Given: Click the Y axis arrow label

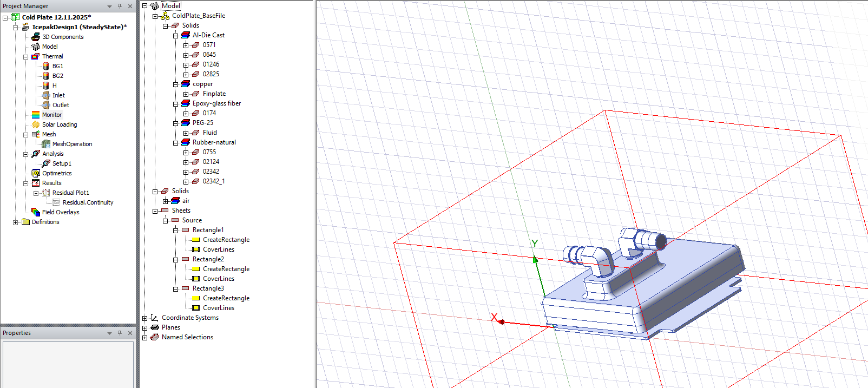Looking at the screenshot, I should click(x=535, y=244).
